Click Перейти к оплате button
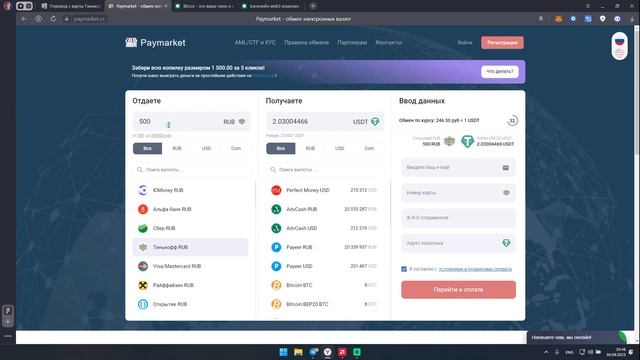640x360 pixels. coord(458,289)
